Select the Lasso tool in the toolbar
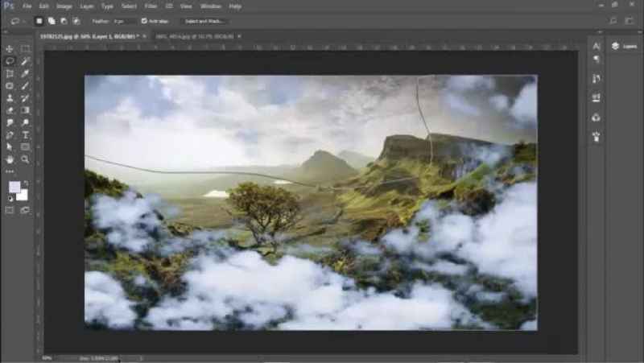Image resolution: width=644 pixels, height=363 pixels. coord(10,61)
